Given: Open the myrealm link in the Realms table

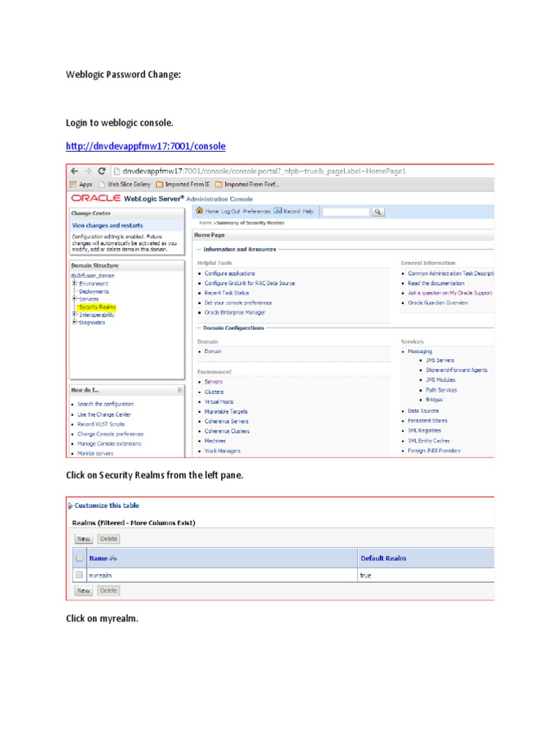Looking at the screenshot, I should (x=100, y=576).
